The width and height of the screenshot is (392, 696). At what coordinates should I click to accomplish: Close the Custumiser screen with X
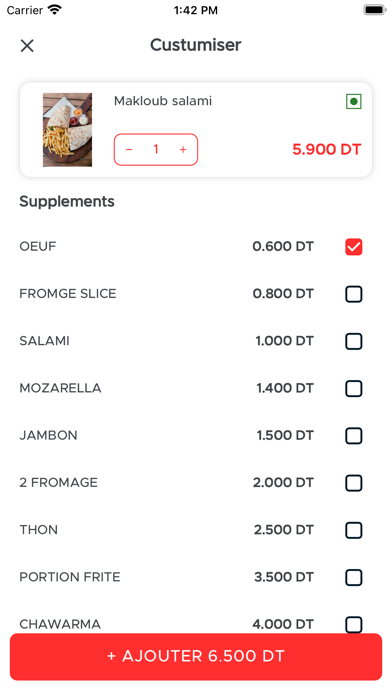click(x=27, y=46)
